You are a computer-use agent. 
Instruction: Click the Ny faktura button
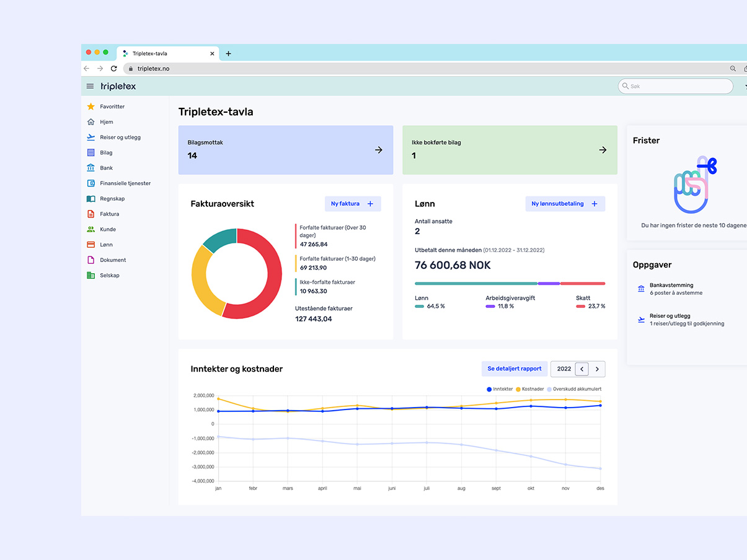352,204
